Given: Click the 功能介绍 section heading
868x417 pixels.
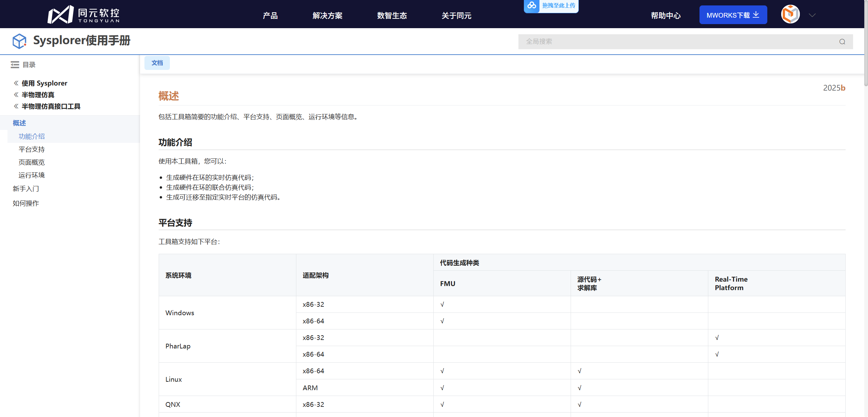Looking at the screenshot, I should coord(175,142).
